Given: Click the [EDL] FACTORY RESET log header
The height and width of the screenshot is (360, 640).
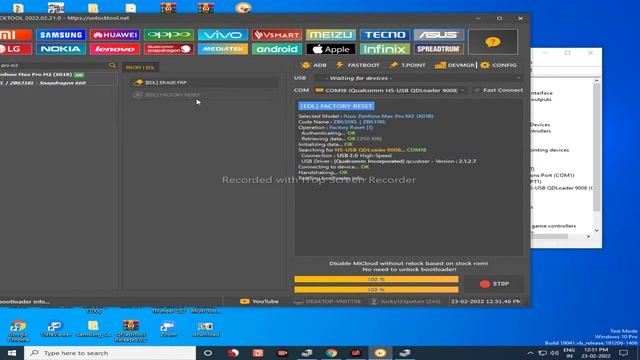Looking at the screenshot, I should pyautogui.click(x=336, y=106).
